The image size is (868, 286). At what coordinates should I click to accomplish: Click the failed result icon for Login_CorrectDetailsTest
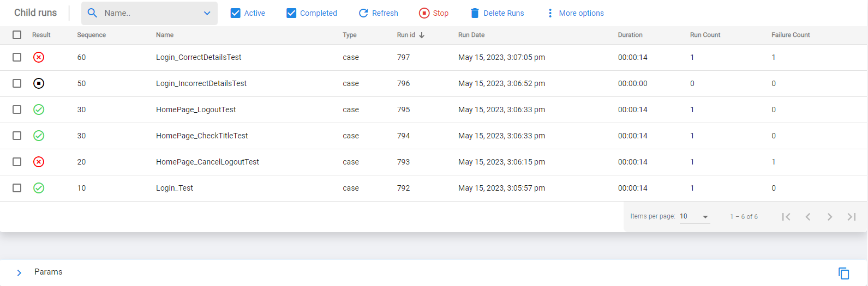[x=39, y=57]
